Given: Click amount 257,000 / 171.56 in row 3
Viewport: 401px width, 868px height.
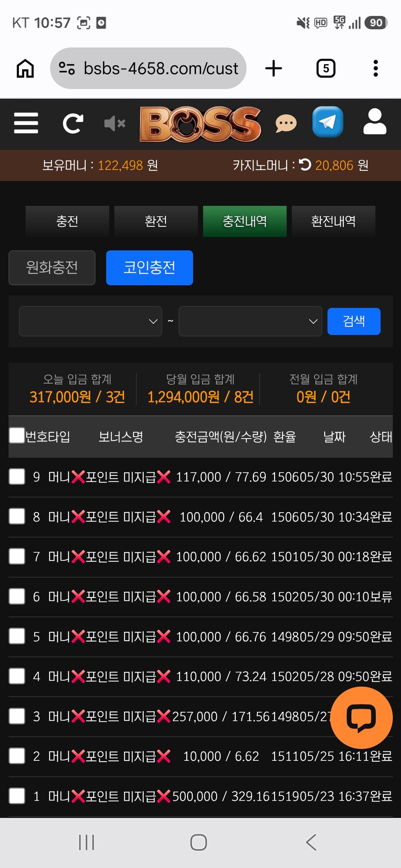Looking at the screenshot, I should 221,717.
